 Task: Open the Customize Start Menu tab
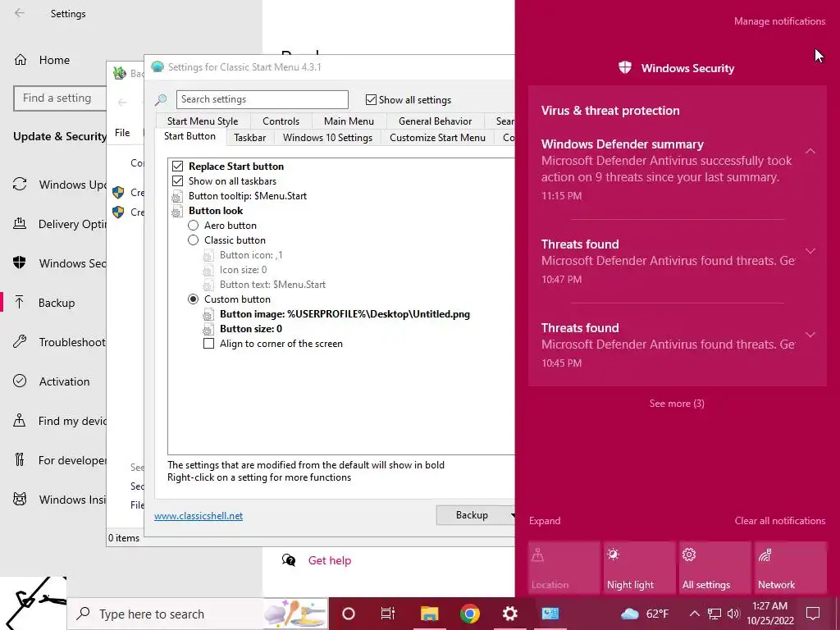pos(437,138)
